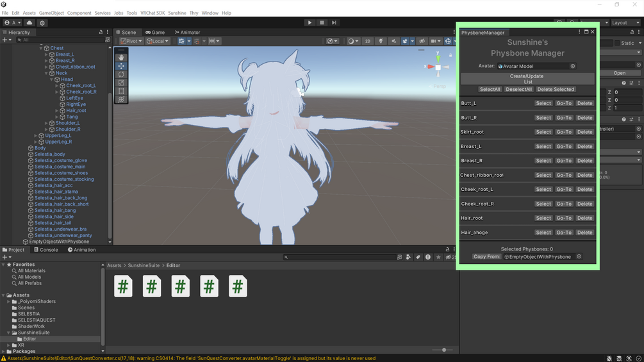This screenshot has width=644, height=362.
Task: Expand UpperLeg_L in Hierarchy
Action: click(36, 135)
